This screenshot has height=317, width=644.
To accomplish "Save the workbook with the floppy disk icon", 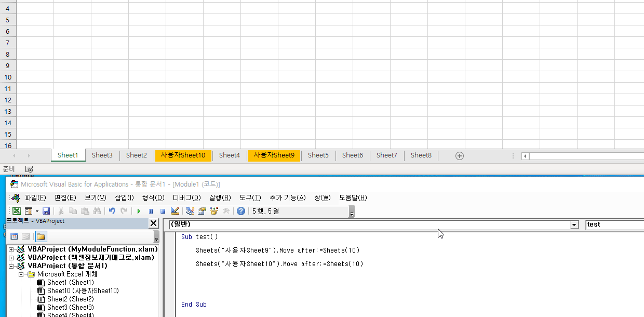I will (46, 211).
